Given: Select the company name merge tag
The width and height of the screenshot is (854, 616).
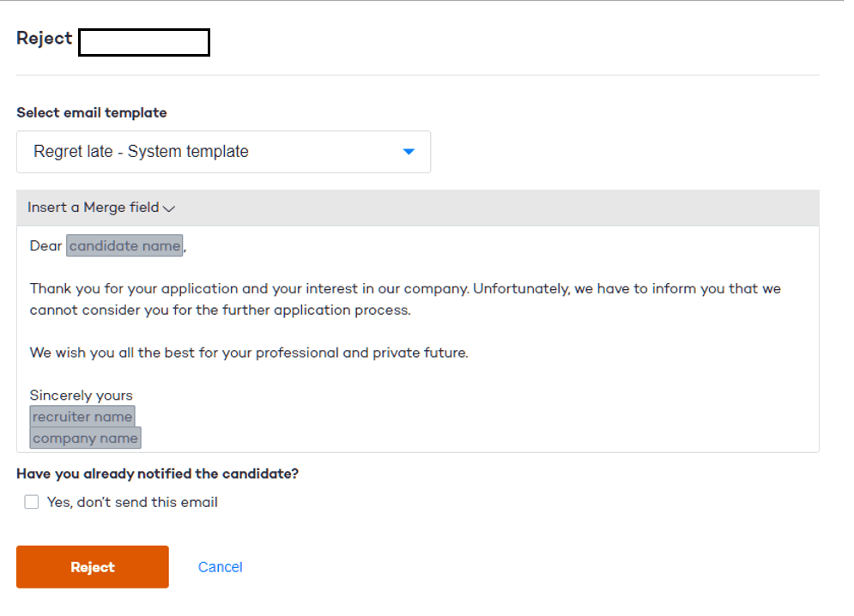Looking at the screenshot, I should tap(85, 438).
